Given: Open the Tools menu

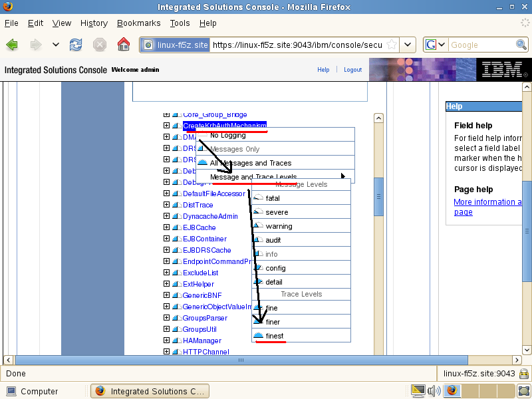Looking at the screenshot, I should 180,23.
